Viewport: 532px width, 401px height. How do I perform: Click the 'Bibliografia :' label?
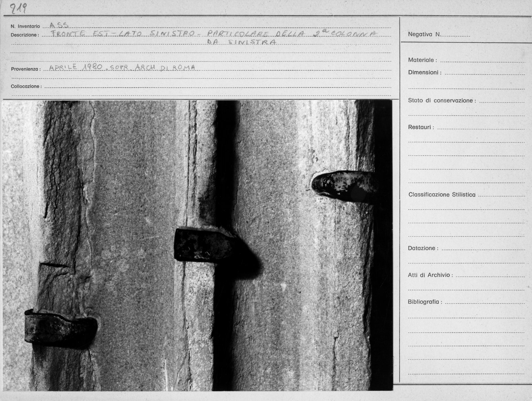point(425,302)
